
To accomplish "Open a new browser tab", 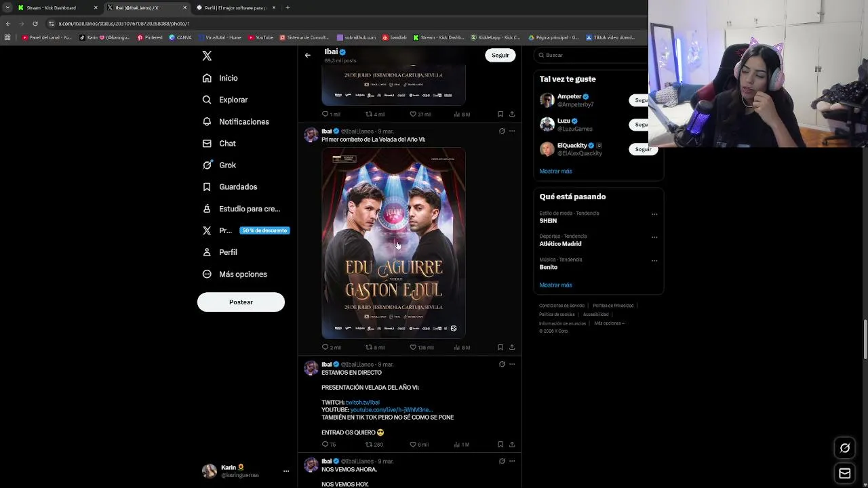I will pos(288,7).
